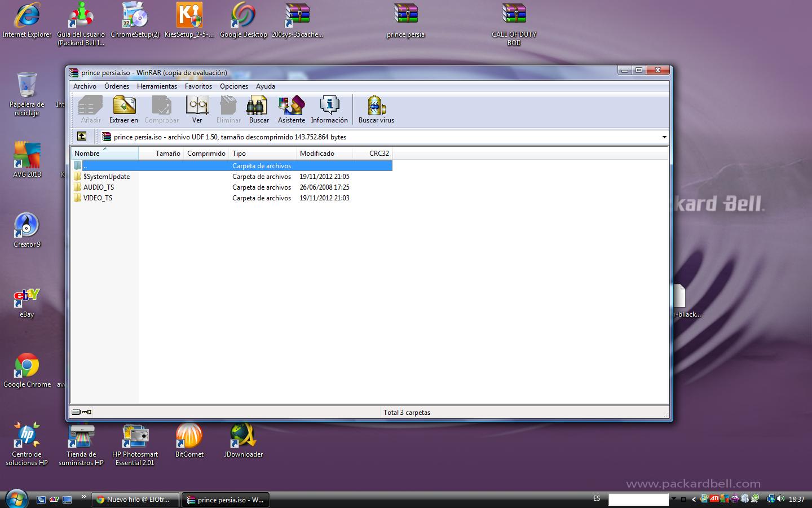The image size is (812, 508).
Task: Select the prince persia desktop archive
Action: pos(405,20)
